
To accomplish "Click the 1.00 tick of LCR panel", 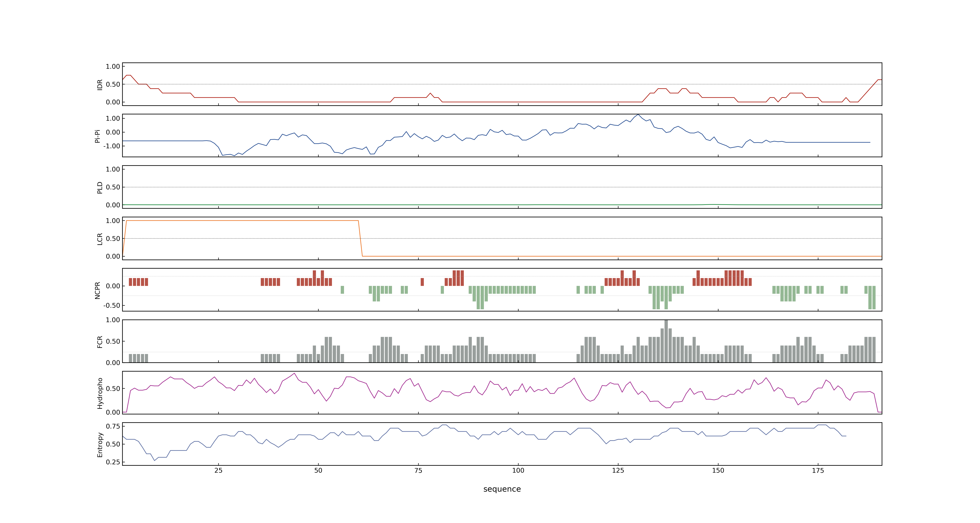I will pyautogui.click(x=113, y=221).
